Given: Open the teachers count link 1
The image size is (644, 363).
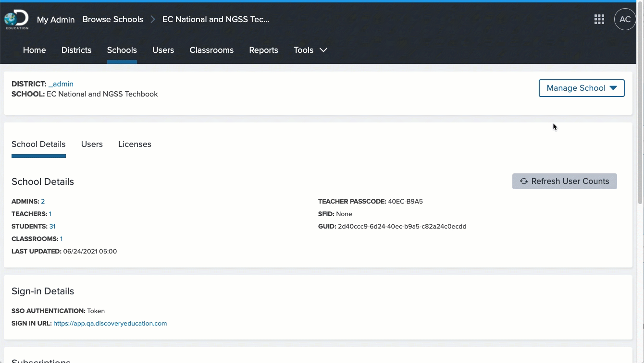Looking at the screenshot, I should pos(50,214).
